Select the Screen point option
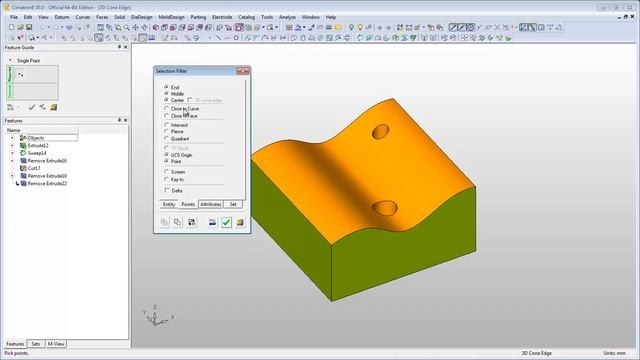 pos(167,172)
